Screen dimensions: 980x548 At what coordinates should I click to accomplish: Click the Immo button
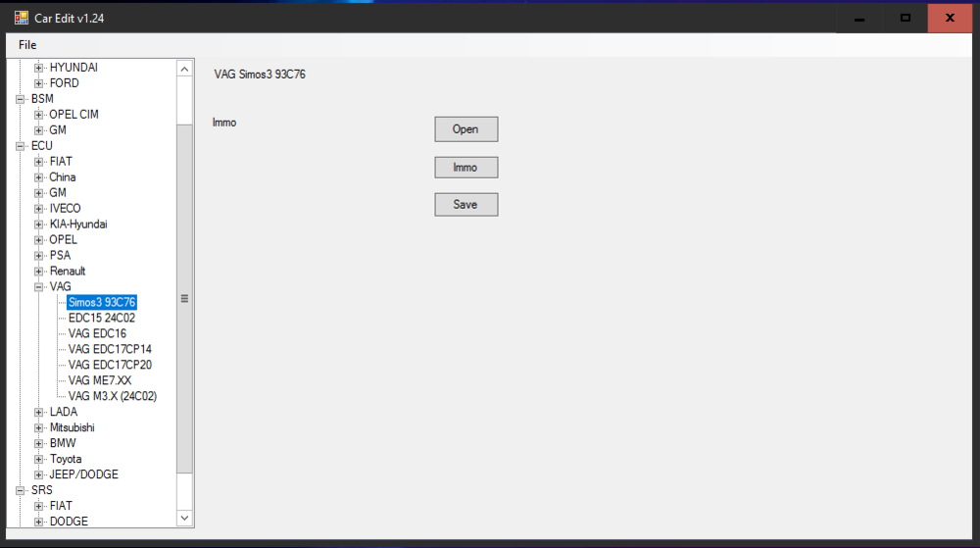tap(466, 168)
